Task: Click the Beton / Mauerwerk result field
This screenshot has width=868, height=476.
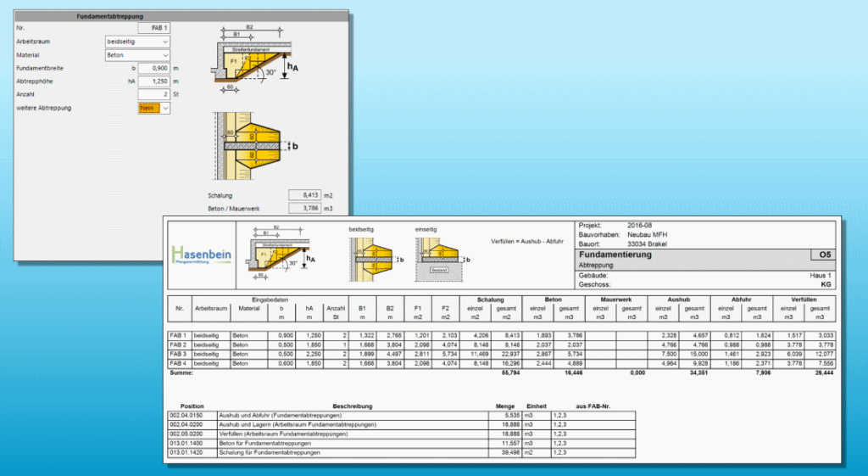Action: [308, 207]
